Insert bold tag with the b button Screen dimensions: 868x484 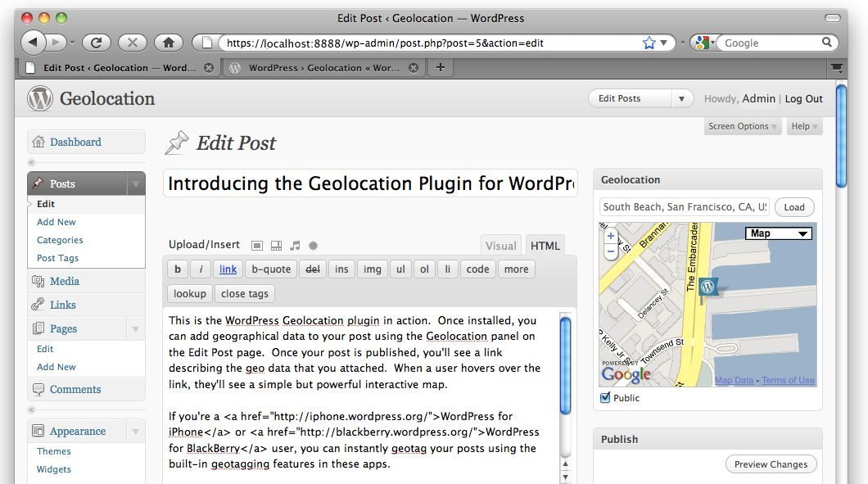(x=178, y=269)
